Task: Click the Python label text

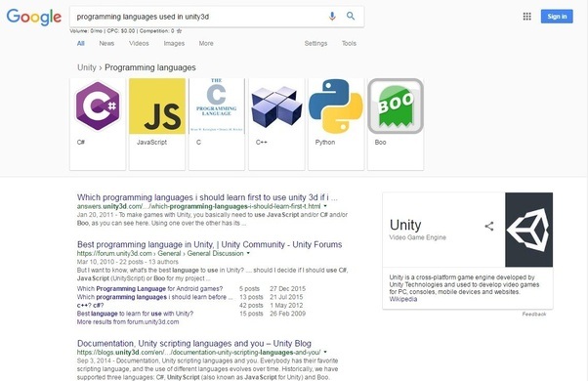Action: (325, 142)
